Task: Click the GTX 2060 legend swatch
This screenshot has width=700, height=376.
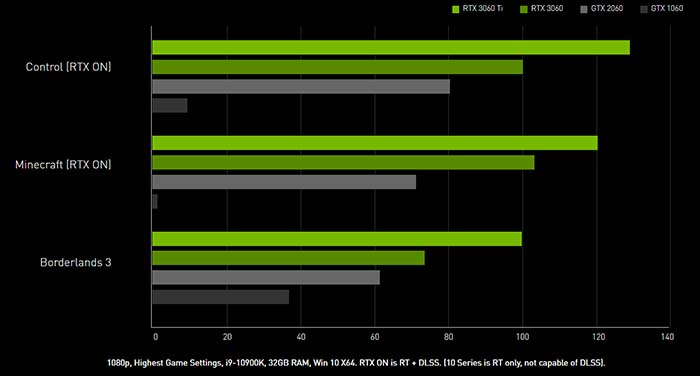Action: (x=583, y=9)
